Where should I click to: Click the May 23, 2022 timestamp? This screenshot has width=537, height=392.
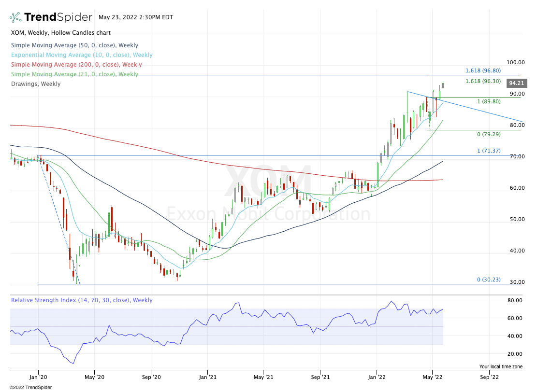132,17
